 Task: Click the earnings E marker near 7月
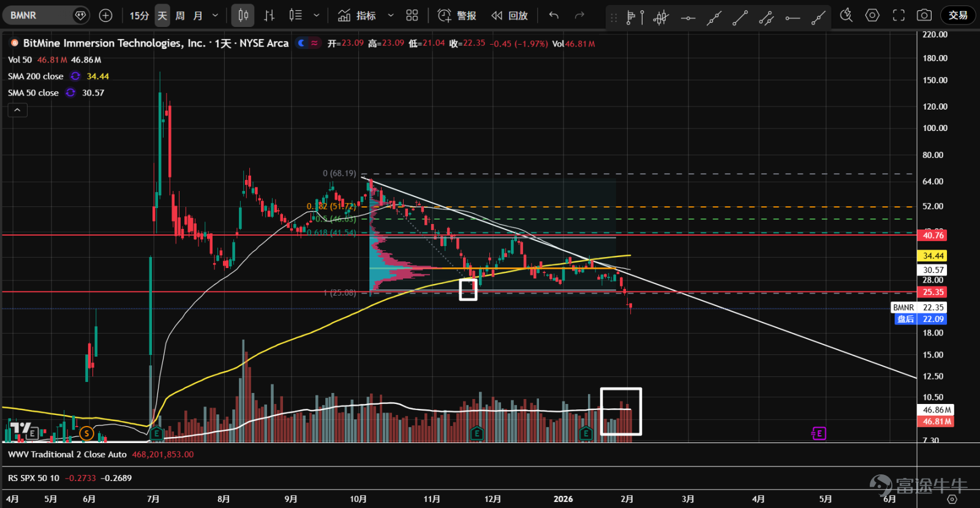coord(156,434)
